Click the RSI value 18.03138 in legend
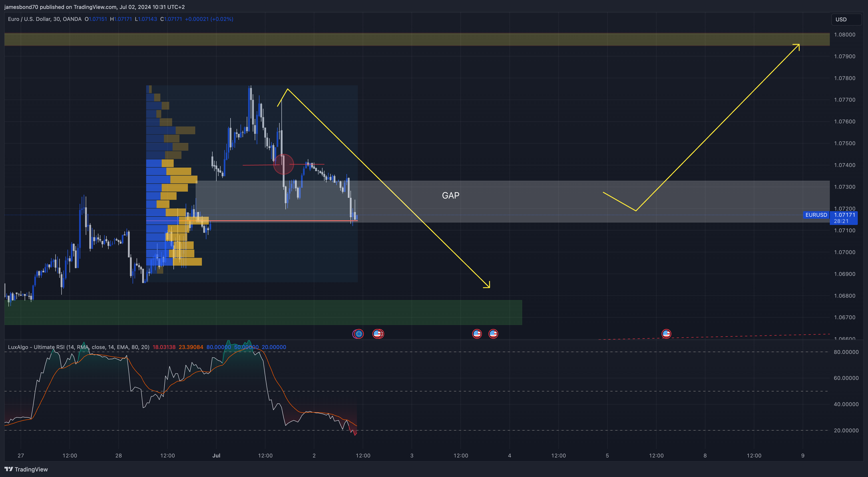Image resolution: width=868 pixels, height=477 pixels. coord(164,347)
